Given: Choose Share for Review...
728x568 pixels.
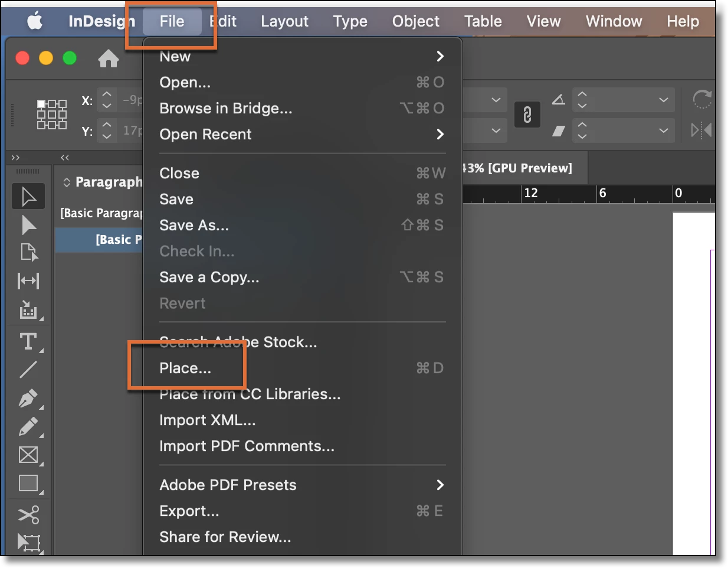Looking at the screenshot, I should click(x=302, y=537).
